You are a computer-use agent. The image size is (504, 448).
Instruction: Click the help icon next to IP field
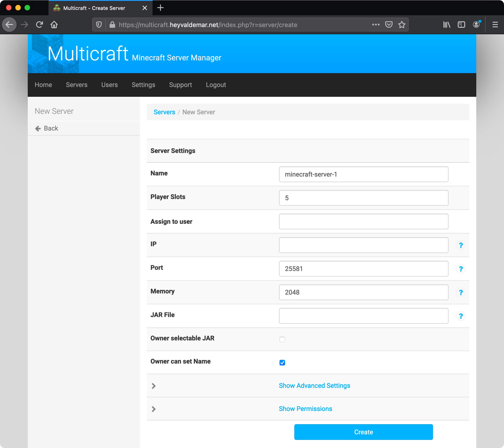(x=461, y=245)
